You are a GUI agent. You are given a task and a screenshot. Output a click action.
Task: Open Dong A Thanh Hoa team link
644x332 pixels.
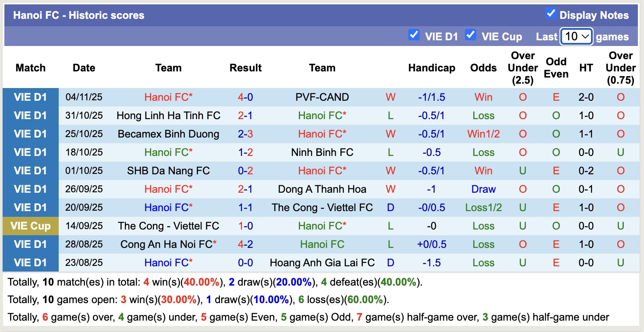pyautogui.click(x=322, y=189)
